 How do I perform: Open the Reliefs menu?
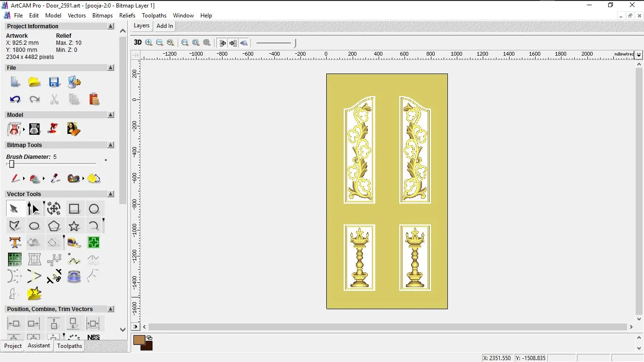point(127,16)
